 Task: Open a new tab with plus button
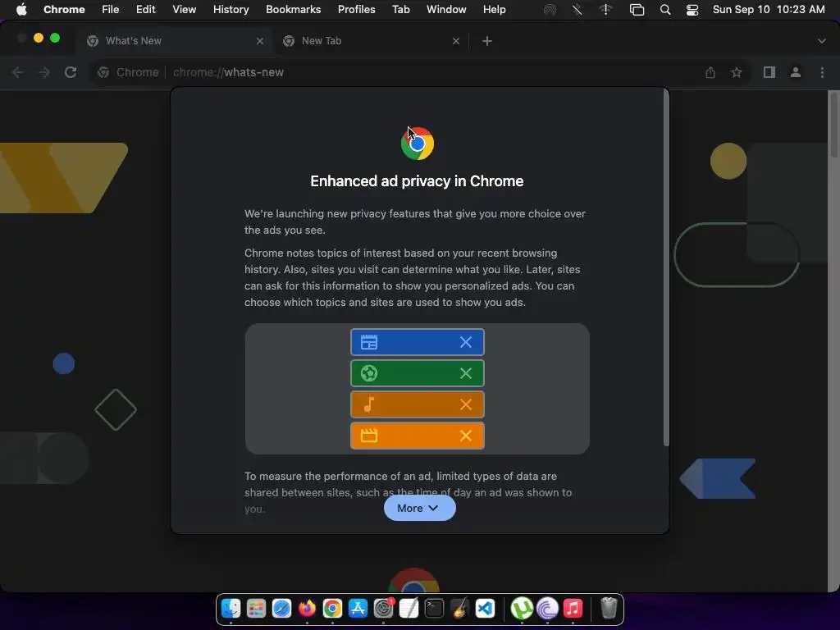(x=487, y=41)
